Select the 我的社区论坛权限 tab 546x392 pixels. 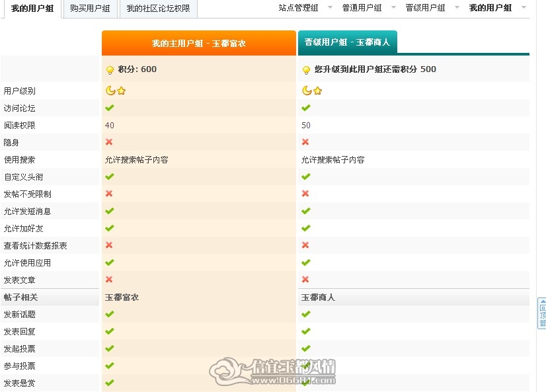pos(158,9)
